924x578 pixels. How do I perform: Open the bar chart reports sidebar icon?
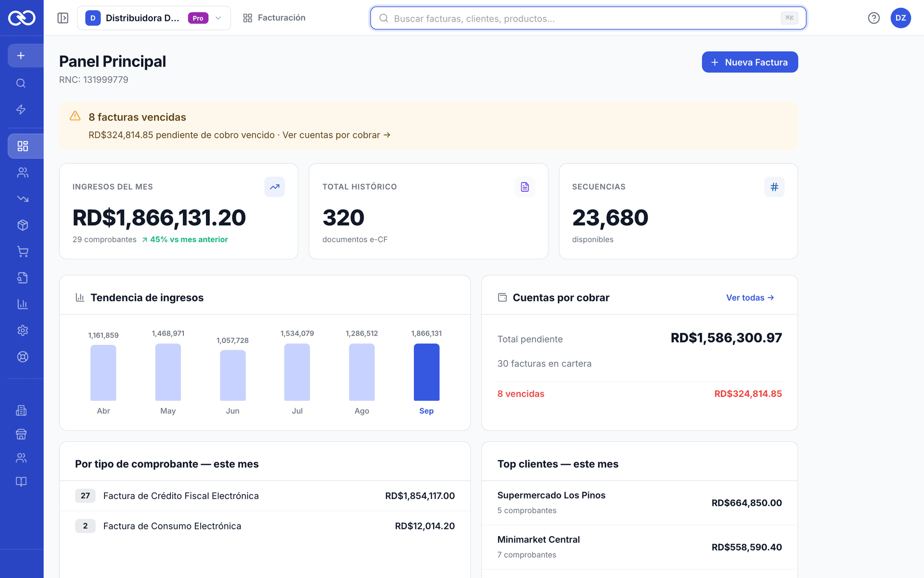[x=23, y=304]
